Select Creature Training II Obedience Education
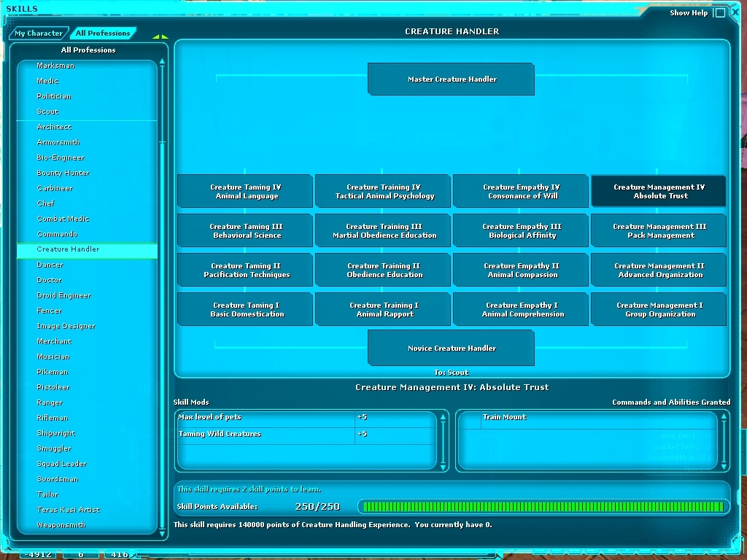The image size is (747, 560). [383, 270]
